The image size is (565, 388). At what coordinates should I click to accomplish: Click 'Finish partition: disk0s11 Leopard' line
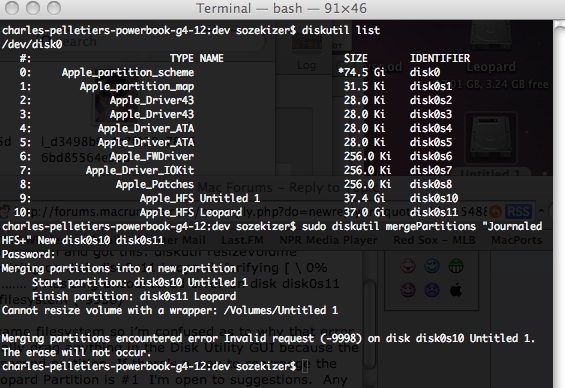(134, 296)
